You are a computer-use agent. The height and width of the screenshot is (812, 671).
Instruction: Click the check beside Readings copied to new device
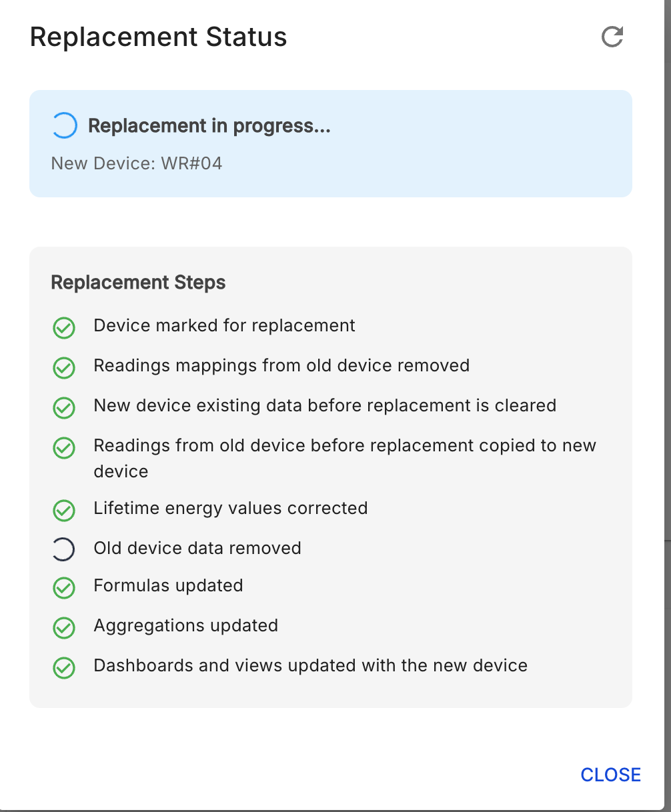tap(64, 448)
